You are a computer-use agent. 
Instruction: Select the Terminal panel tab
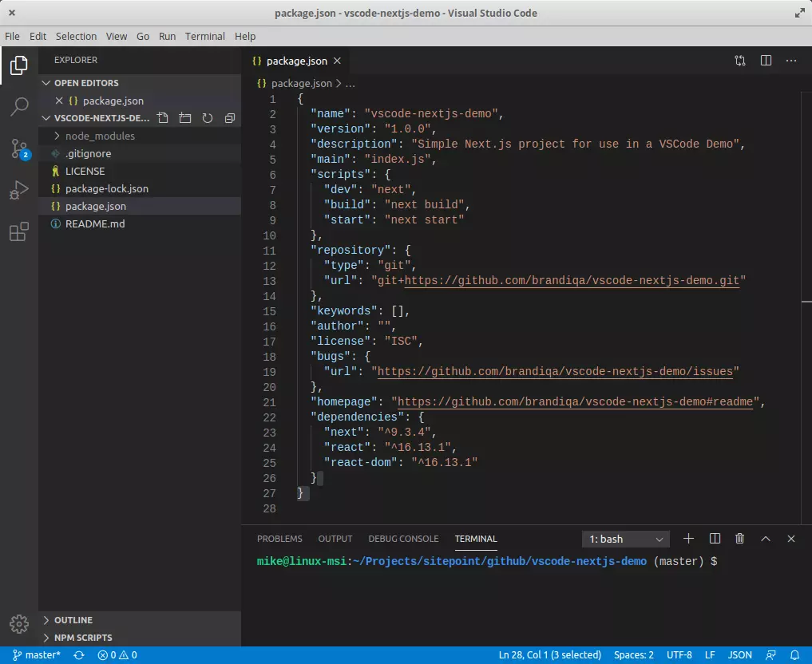coord(476,539)
